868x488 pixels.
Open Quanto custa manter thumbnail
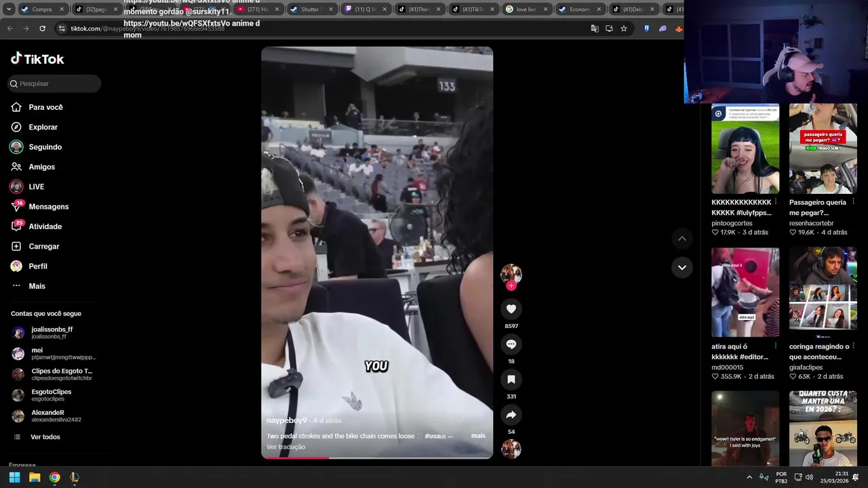[x=823, y=428]
